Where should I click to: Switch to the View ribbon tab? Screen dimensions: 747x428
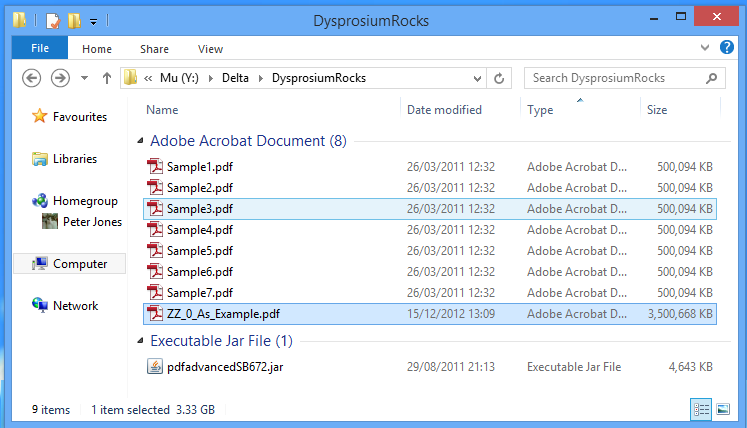point(210,48)
